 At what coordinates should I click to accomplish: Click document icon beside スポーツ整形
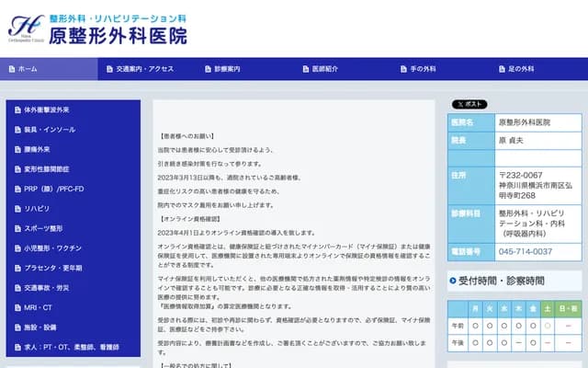pos(17,228)
